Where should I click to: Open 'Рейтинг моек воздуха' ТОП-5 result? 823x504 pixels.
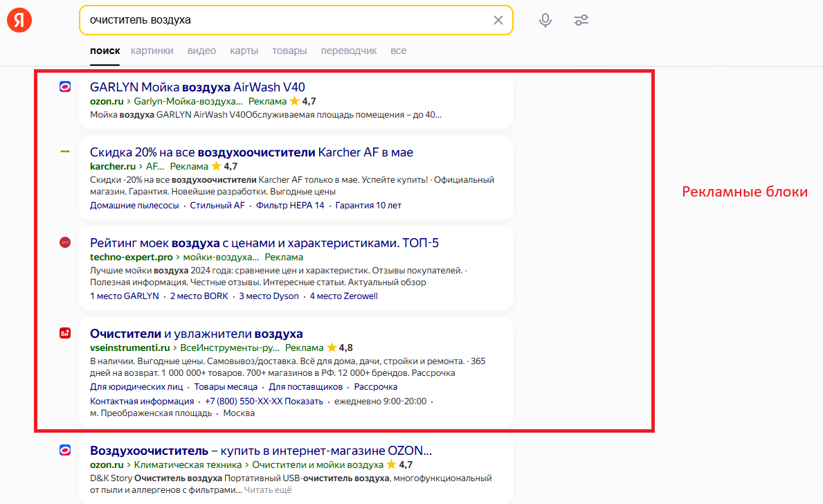point(264,243)
